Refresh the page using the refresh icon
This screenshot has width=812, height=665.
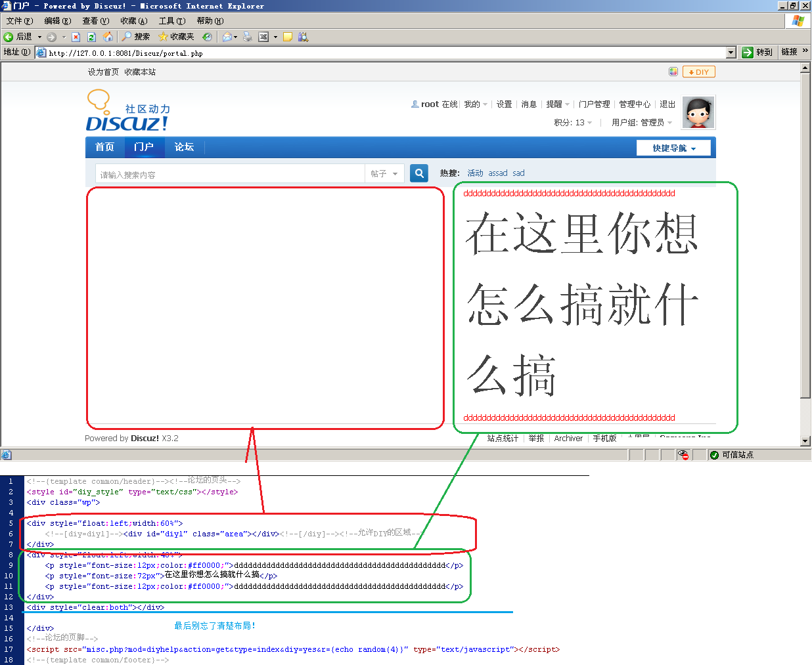click(x=92, y=37)
